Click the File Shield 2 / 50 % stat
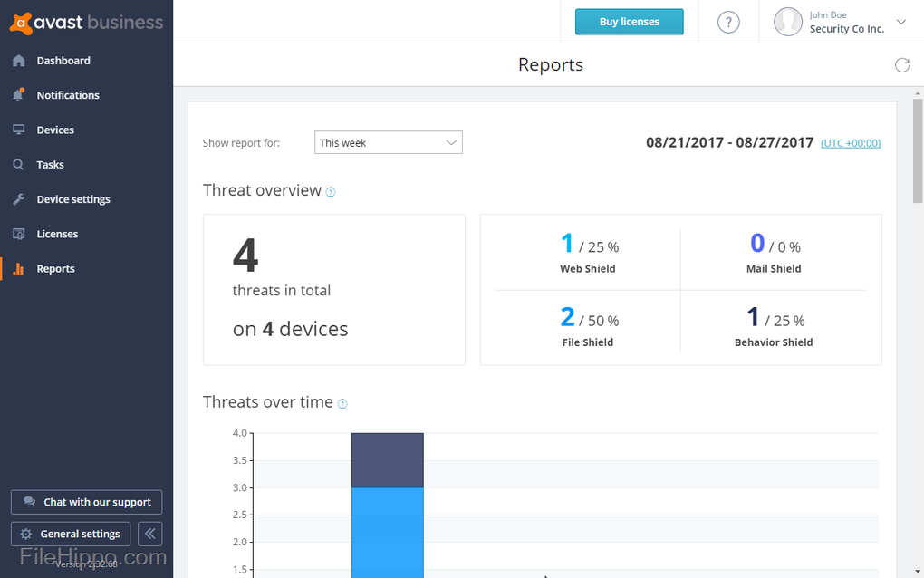 (588, 327)
